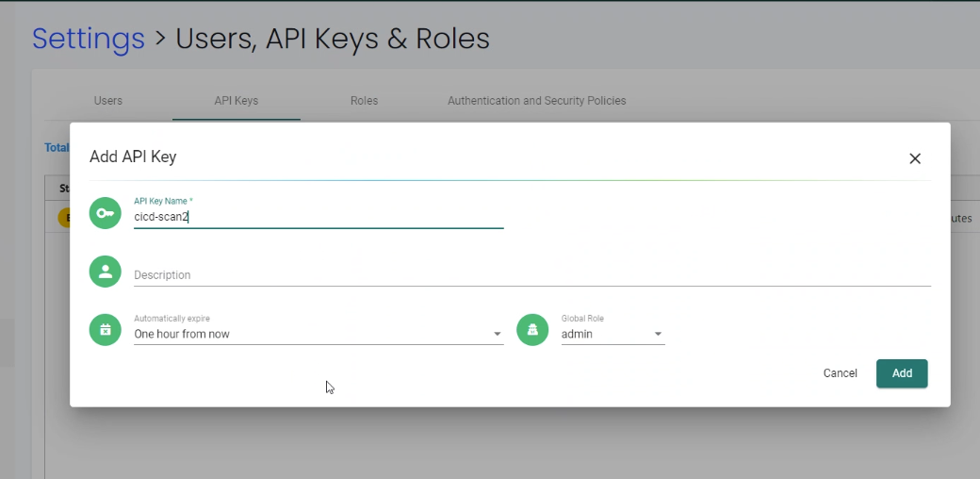Click into the Description input field
The image size is (980, 479).
(x=531, y=275)
